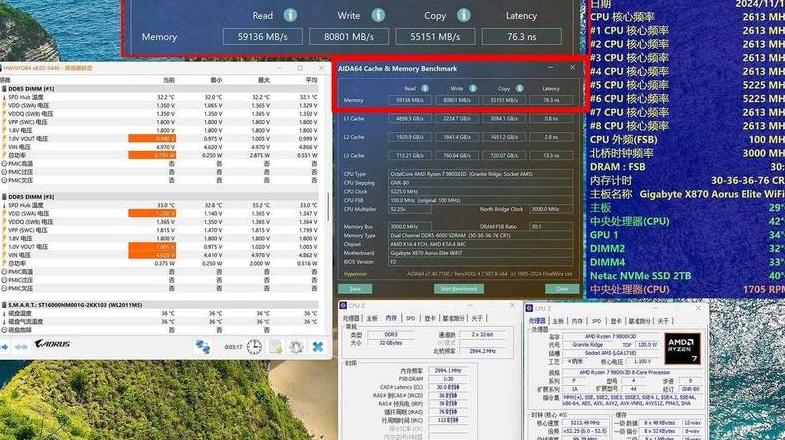Click the CPU-Z app icon of the processor window
Viewport: 785px width, 440px height.
click(x=529, y=308)
